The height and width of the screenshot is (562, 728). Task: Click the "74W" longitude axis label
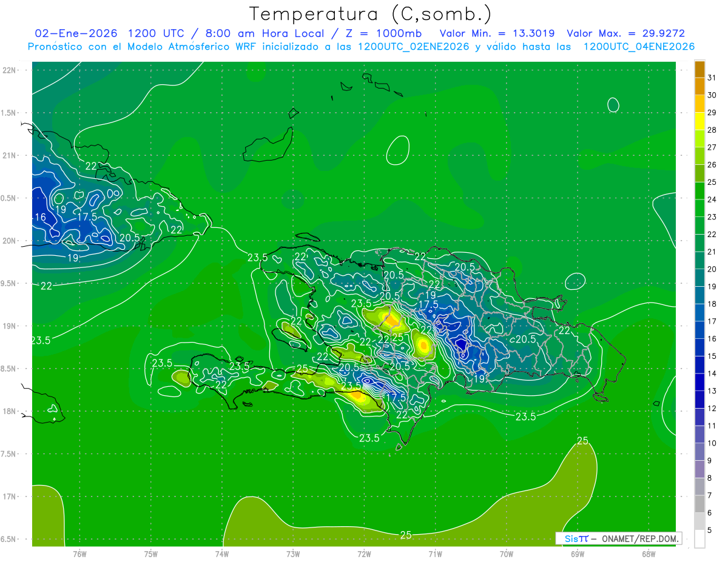point(222,554)
